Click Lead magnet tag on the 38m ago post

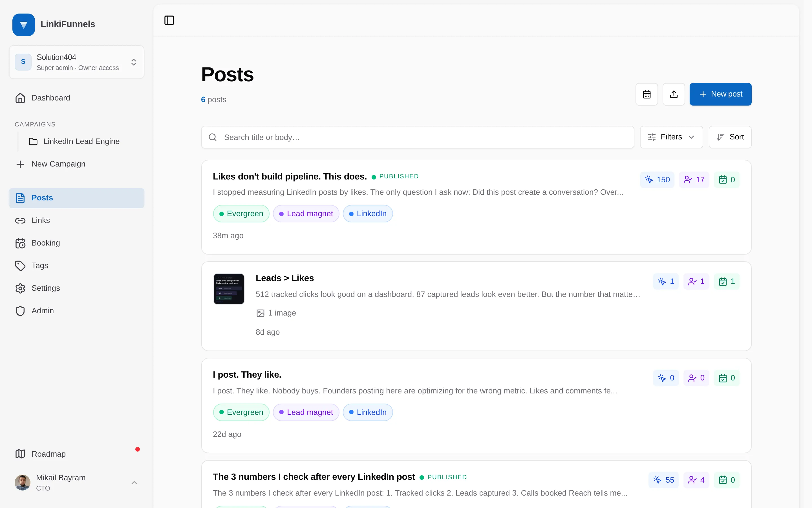(306, 214)
